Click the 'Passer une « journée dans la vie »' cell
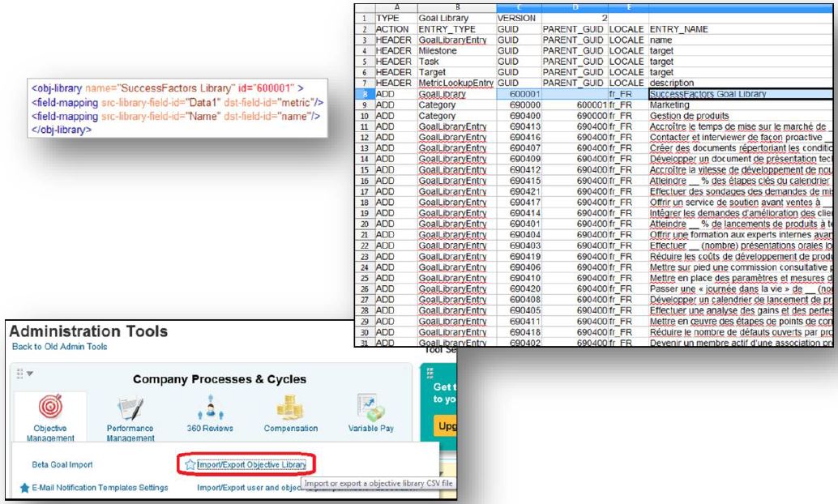The height and width of the screenshot is (504, 838). (x=741, y=288)
